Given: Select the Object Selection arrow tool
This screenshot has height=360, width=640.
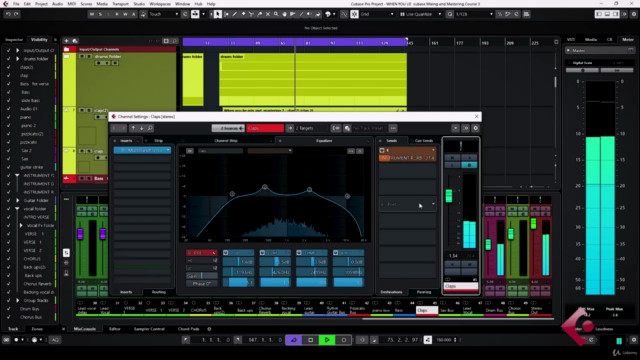Looking at the screenshot, I should pos(218,14).
